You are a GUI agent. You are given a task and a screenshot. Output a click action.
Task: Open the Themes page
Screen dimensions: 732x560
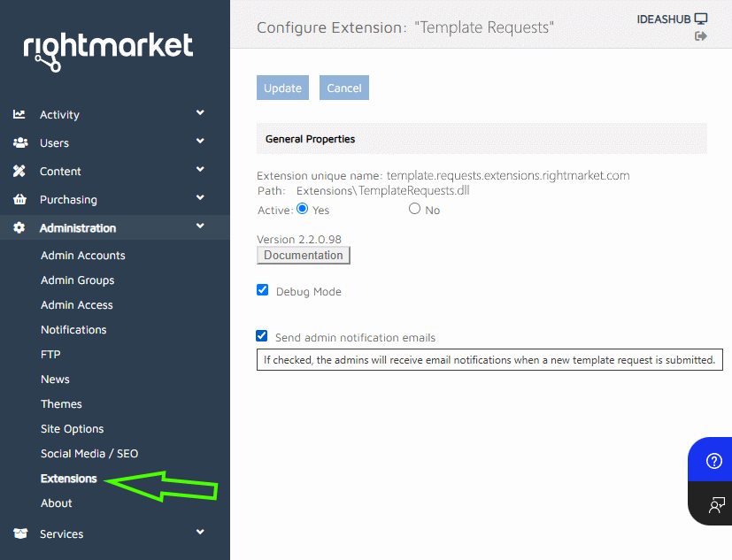pyautogui.click(x=61, y=403)
